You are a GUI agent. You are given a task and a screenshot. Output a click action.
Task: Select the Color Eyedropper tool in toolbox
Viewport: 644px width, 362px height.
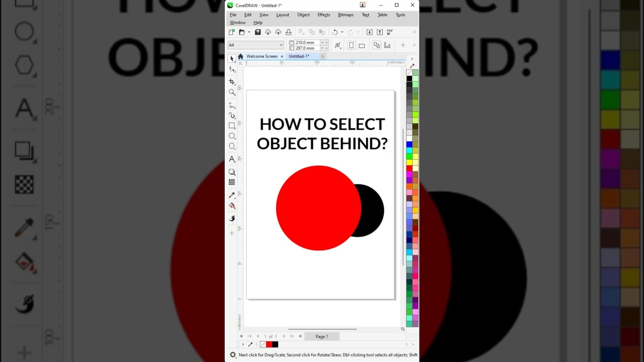click(x=232, y=195)
